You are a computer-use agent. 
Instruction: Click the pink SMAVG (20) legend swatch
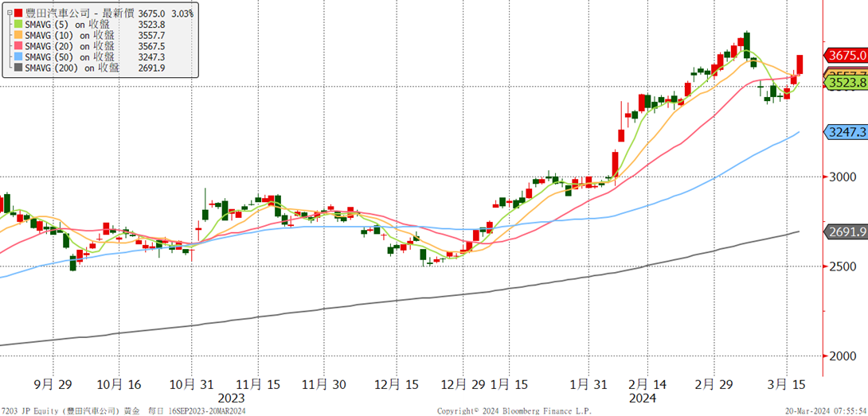click(19, 46)
